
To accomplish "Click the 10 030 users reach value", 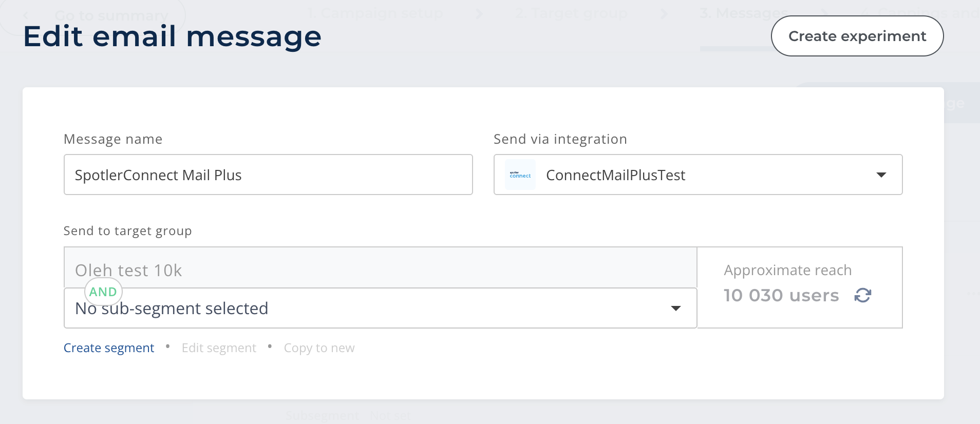I will tap(781, 296).
